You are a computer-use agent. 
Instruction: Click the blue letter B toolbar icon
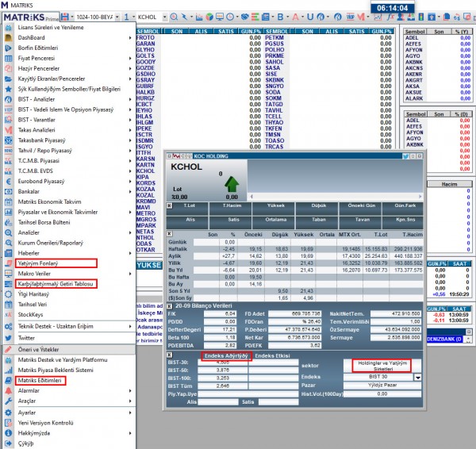point(280,17)
